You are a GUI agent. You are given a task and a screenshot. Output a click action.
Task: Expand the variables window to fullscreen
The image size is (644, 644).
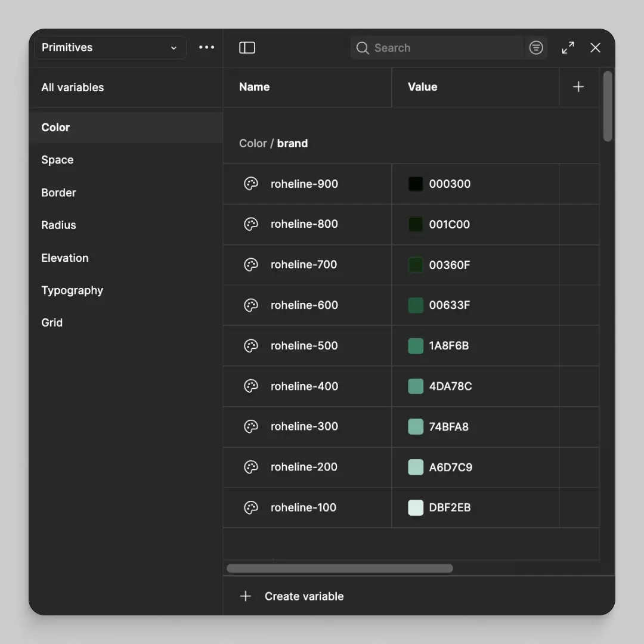568,48
